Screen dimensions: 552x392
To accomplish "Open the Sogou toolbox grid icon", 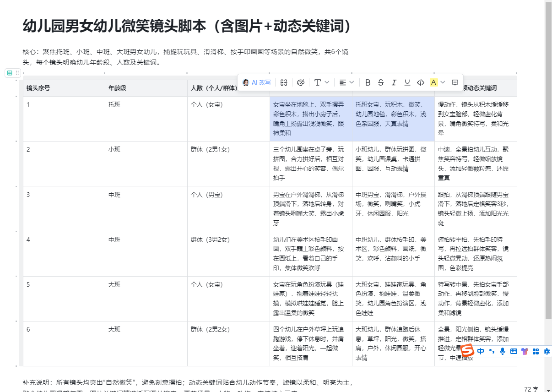I will pyautogui.click(x=536, y=351).
